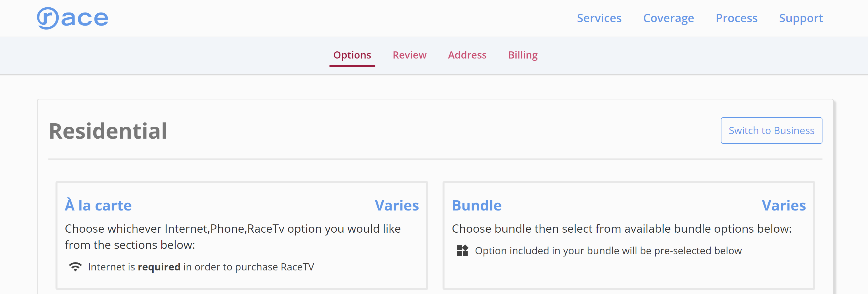Choose the À la carte option card

[x=242, y=235]
